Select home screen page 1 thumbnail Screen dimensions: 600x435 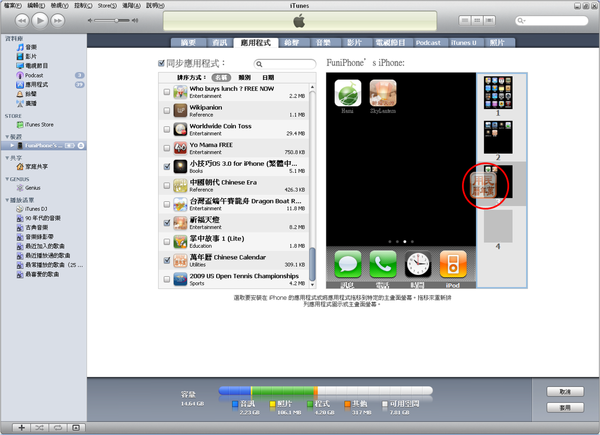point(498,93)
